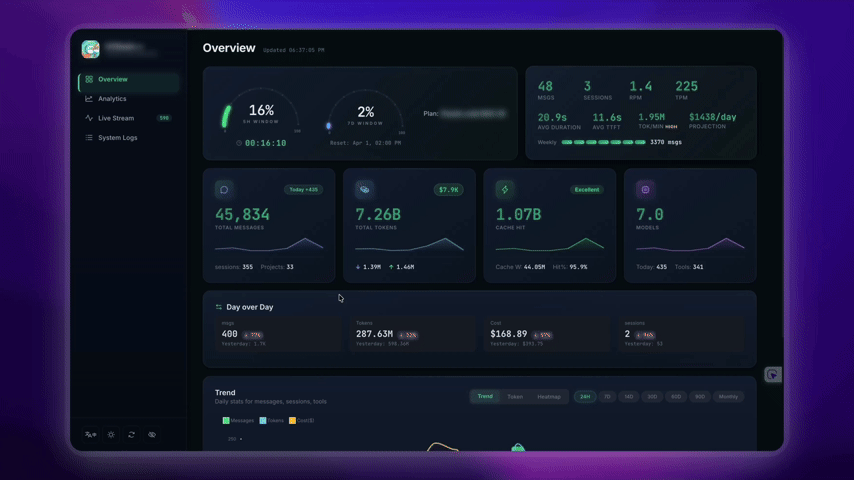Image resolution: width=854 pixels, height=480 pixels.
Task: Click the Today +435 badge
Action: pos(303,190)
